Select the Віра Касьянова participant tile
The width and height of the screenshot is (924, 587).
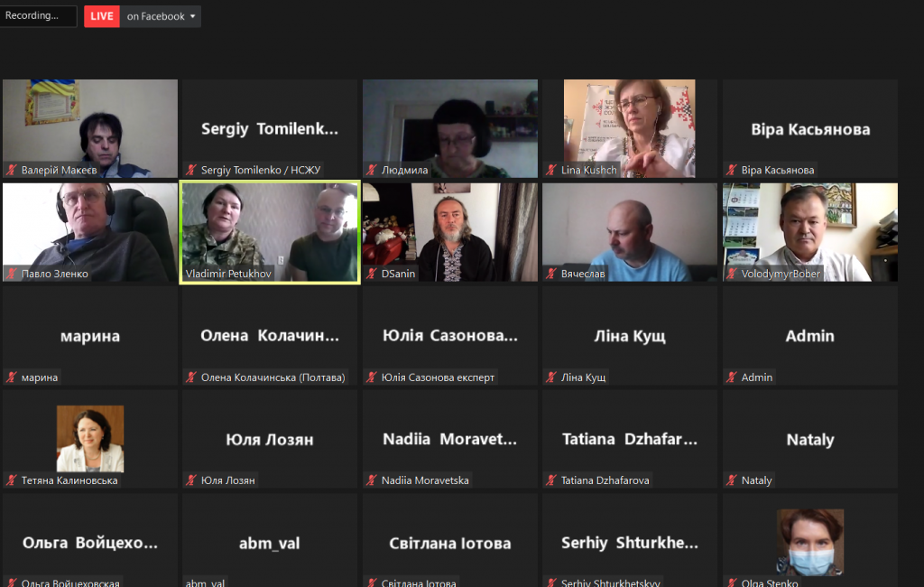coord(810,128)
